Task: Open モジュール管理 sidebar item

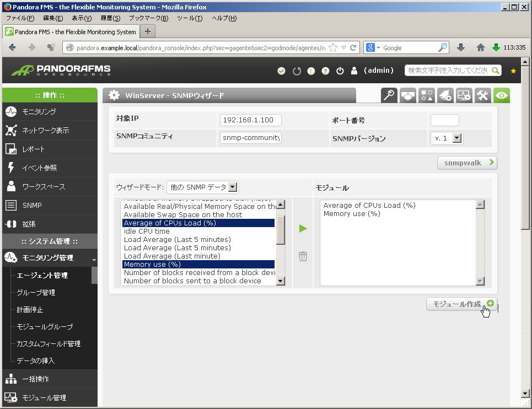Action: [x=50, y=397]
